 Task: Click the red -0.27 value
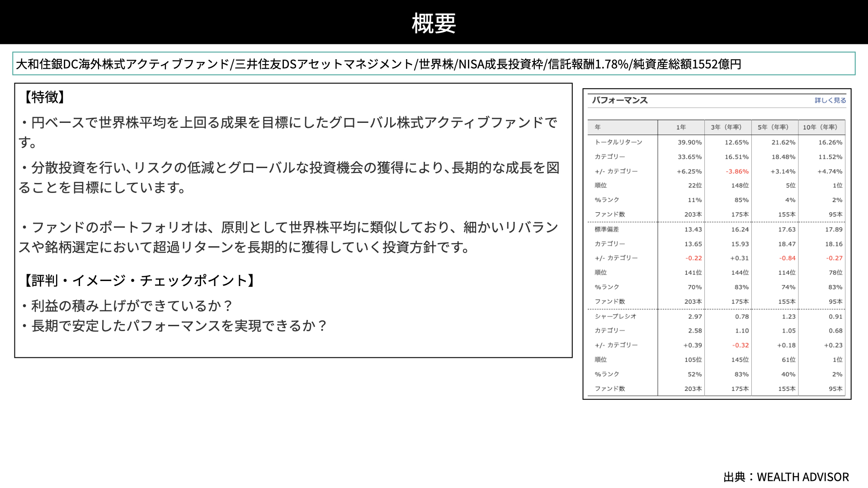(835, 258)
